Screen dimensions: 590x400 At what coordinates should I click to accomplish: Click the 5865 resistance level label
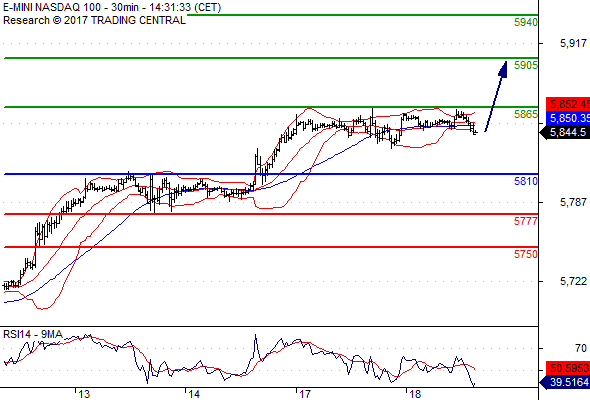tap(526, 114)
